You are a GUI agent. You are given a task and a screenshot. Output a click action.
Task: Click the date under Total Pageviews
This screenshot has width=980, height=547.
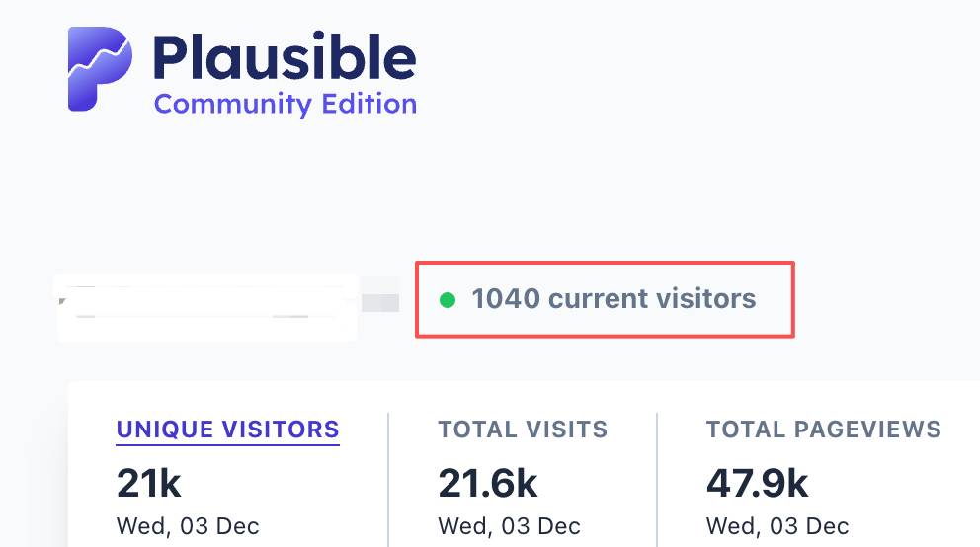(x=777, y=526)
